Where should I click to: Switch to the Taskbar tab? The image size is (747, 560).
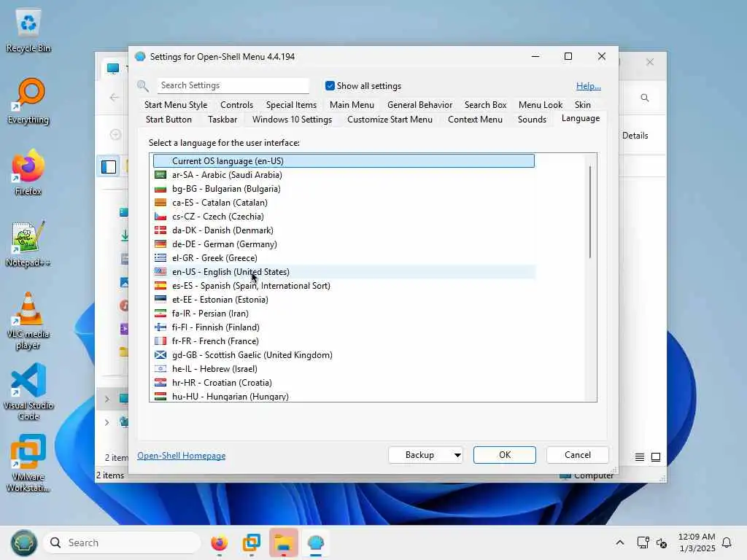[222, 120]
